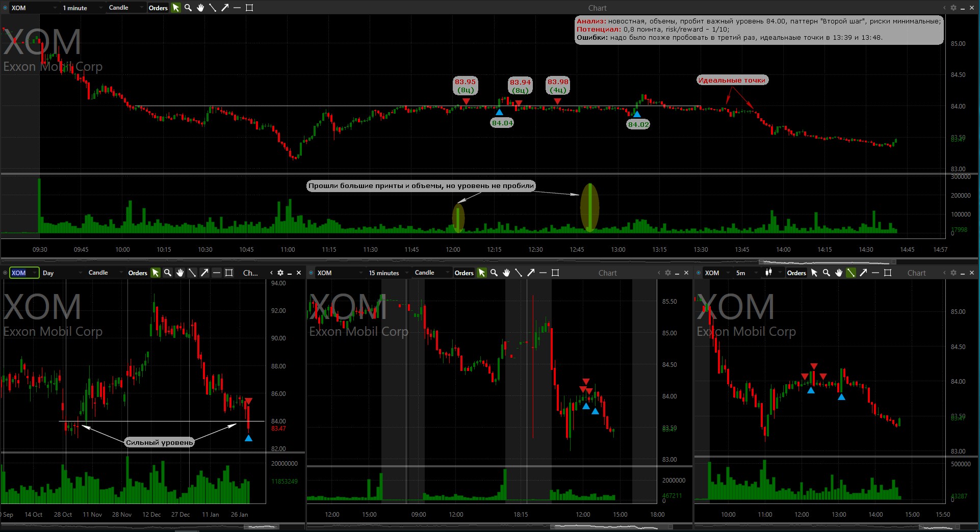This screenshot has height=532, width=980.
Task: Select the line drawing tool in the 1 minute chart
Action: tap(213, 8)
